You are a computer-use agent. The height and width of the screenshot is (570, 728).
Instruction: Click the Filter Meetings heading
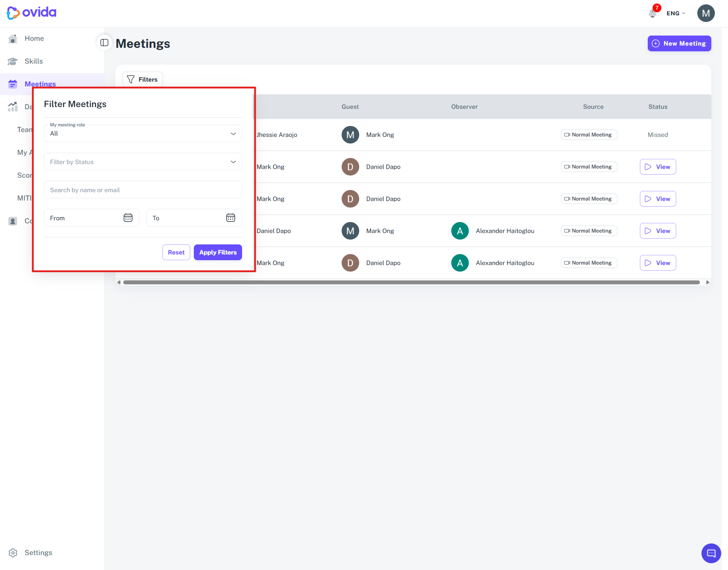click(x=75, y=104)
